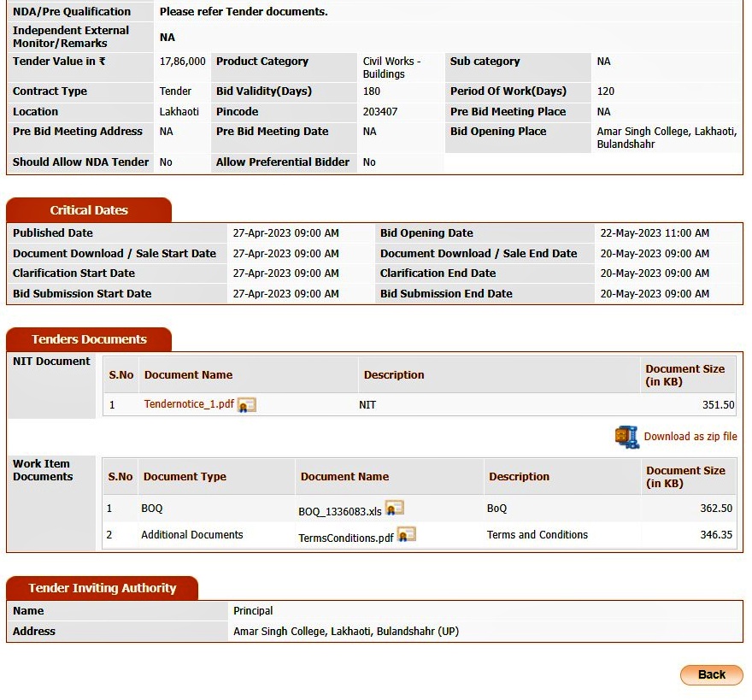The width and height of the screenshot is (752, 700).
Task: Click the Pre Bid Meeting Date value NA
Action: pos(369,132)
